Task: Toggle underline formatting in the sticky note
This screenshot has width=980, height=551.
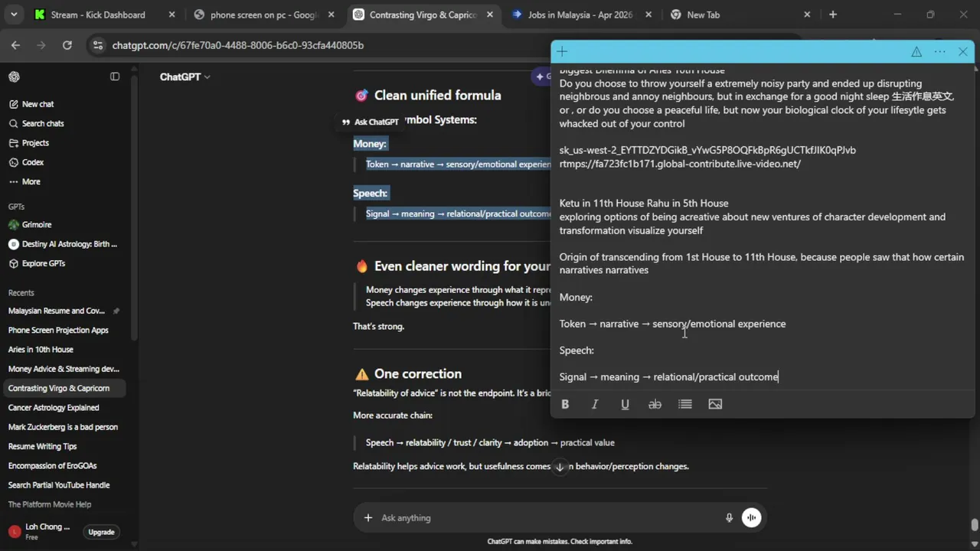Action: (625, 404)
